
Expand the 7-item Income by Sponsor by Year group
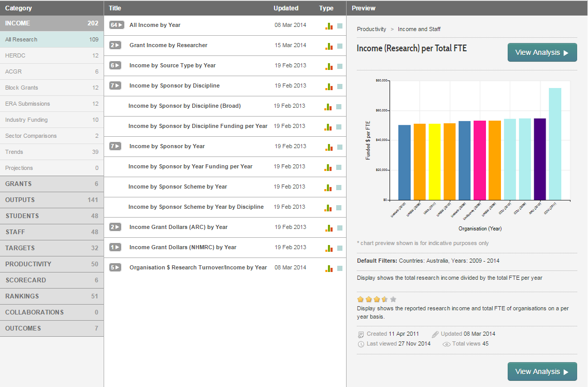click(115, 146)
